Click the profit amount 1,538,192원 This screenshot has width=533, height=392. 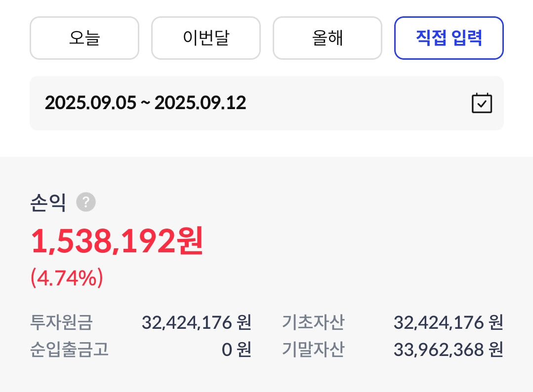click(117, 242)
